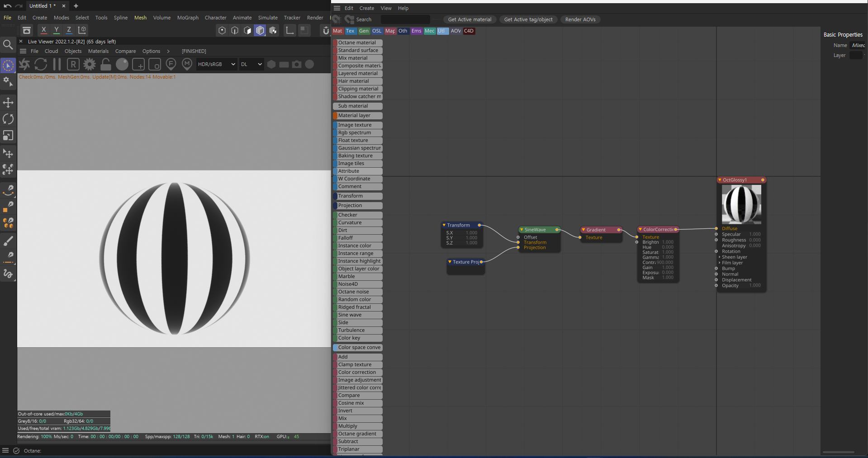Click the camera icon in Live Viewer
Image resolution: width=868 pixels, height=458 pixels.
tap(297, 64)
